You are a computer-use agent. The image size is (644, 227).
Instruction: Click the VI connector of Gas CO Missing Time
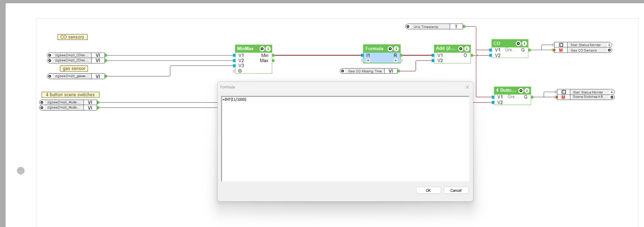point(391,71)
